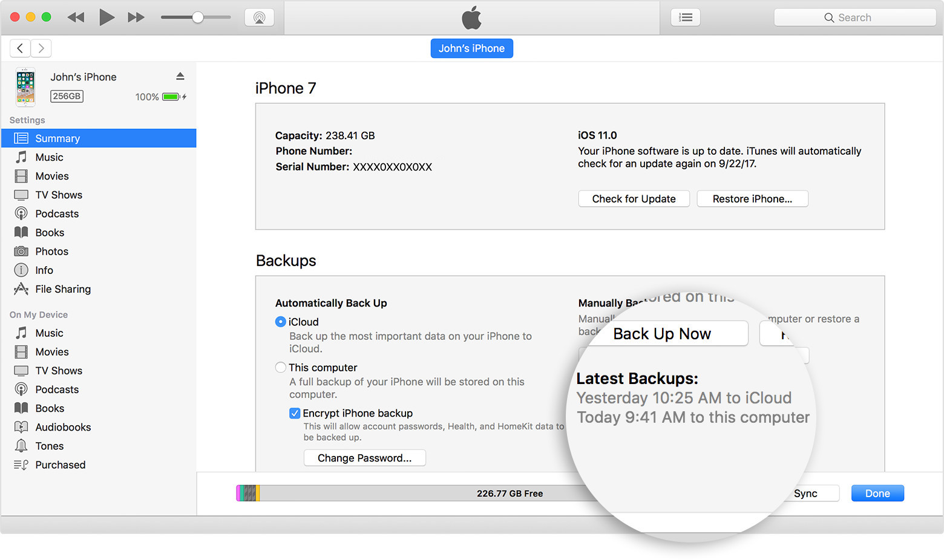The image size is (944, 560).
Task: Click the rewind playback button
Action: pos(76,18)
